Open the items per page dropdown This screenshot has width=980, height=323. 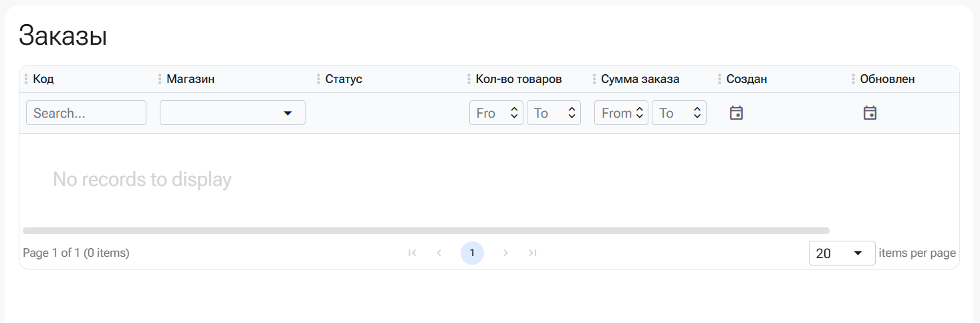(842, 253)
